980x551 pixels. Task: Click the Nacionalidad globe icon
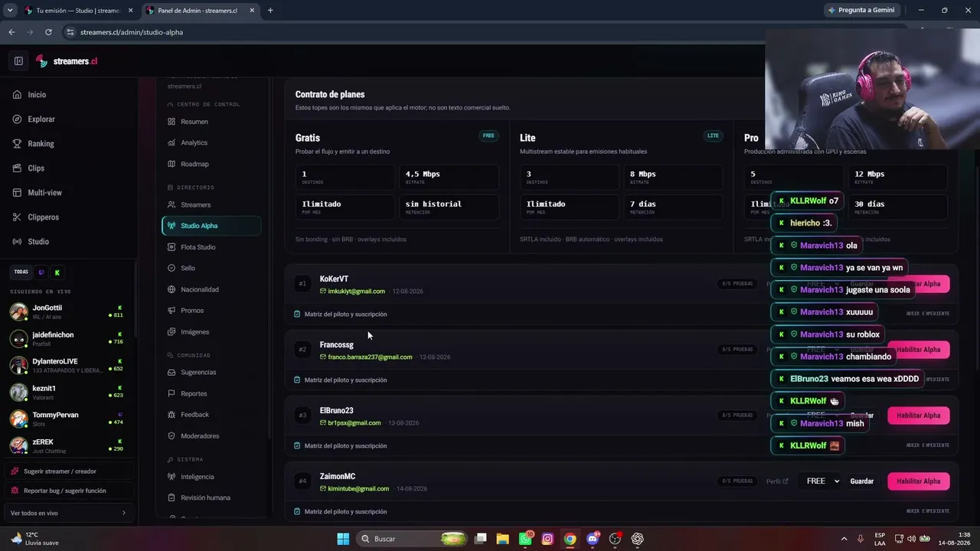point(172,289)
